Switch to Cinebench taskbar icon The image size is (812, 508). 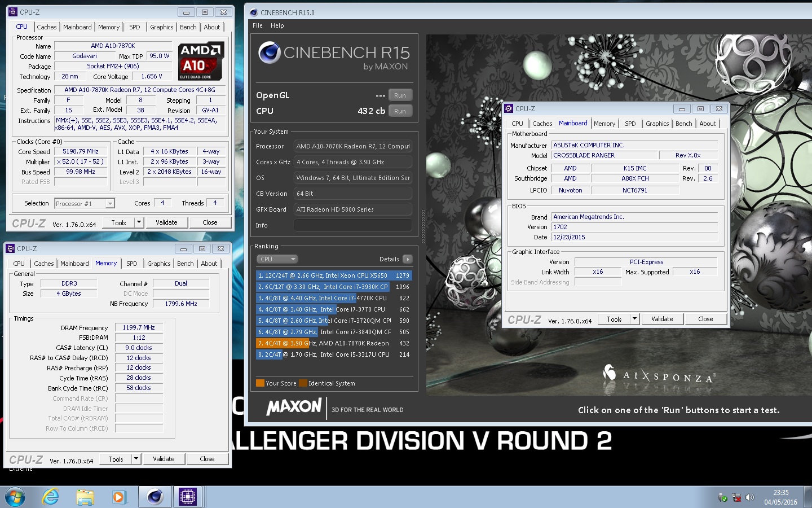(155, 497)
